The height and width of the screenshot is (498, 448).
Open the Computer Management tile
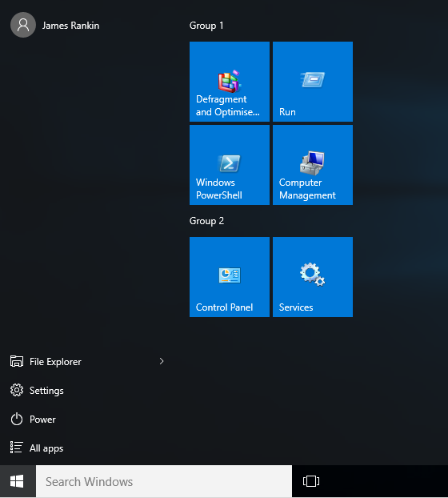[x=313, y=165]
